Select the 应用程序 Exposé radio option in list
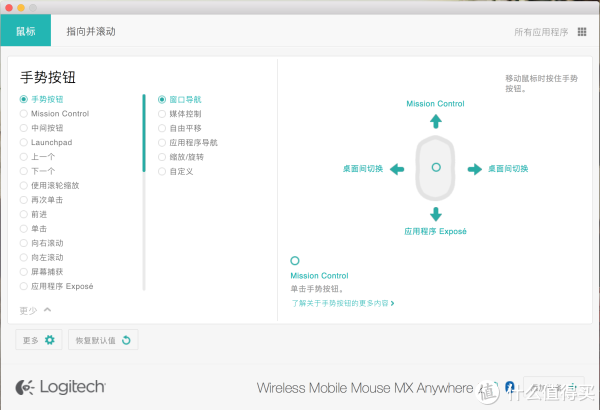 point(24,286)
